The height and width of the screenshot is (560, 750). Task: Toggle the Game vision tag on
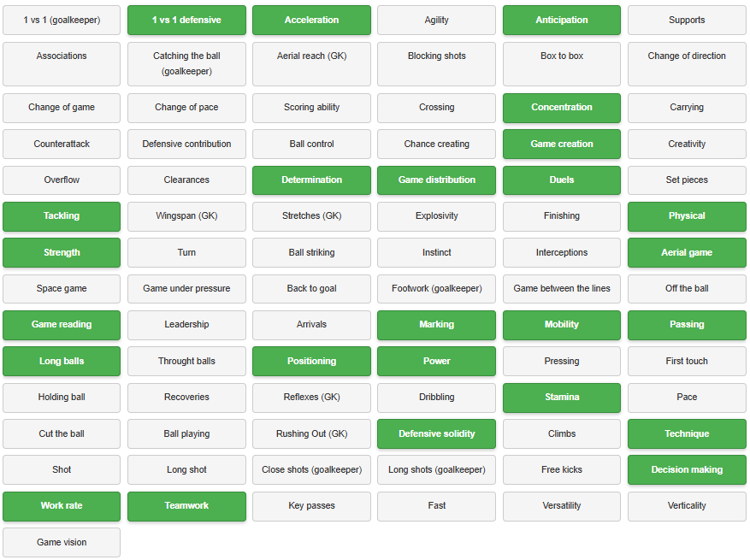point(62,542)
